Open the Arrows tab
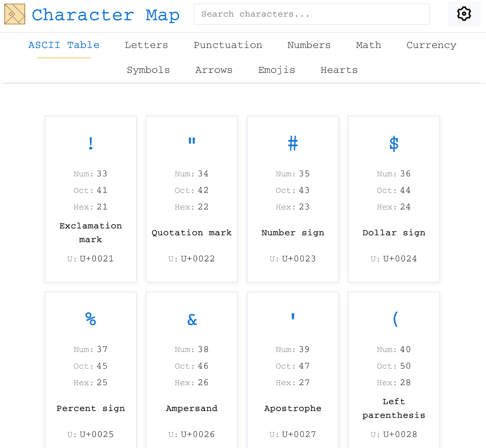The image size is (486, 448). point(214,70)
